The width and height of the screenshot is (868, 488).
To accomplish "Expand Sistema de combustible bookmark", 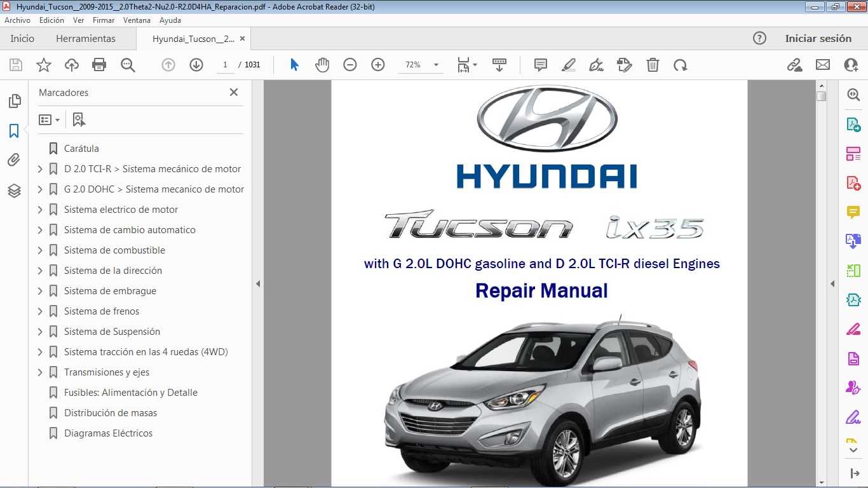I will [40, 250].
